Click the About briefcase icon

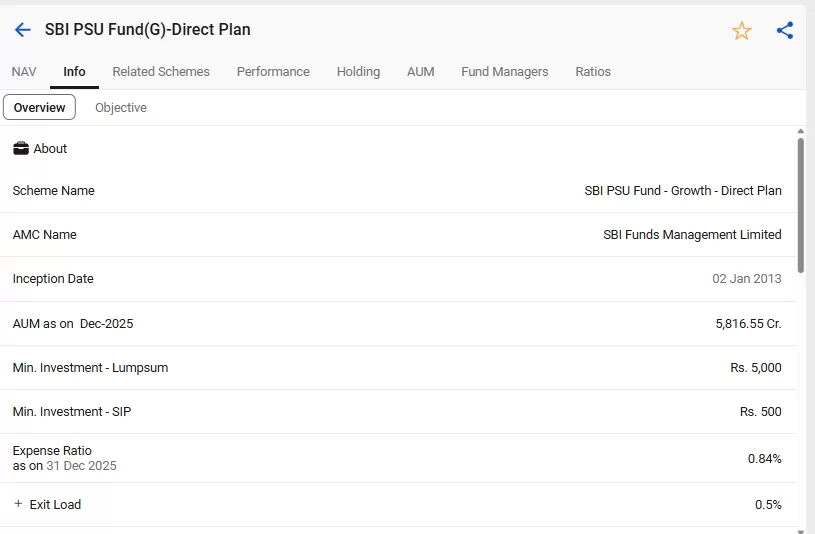tap(21, 149)
